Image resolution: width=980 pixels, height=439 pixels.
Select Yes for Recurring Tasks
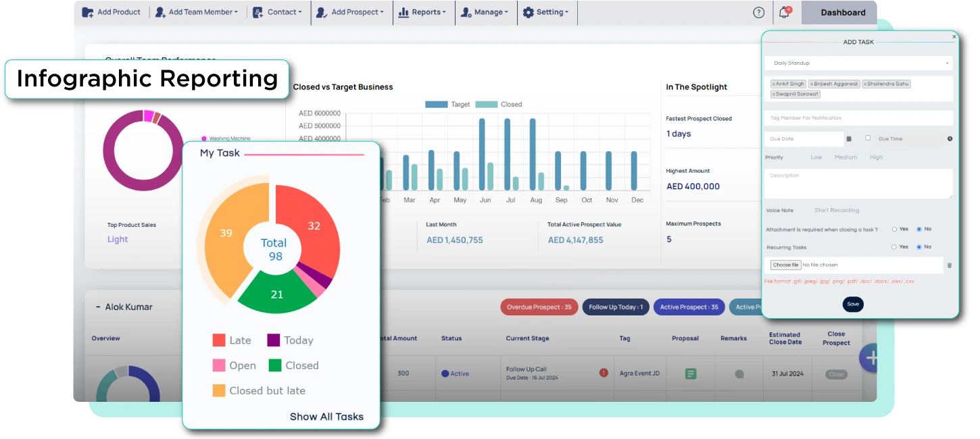click(x=895, y=247)
